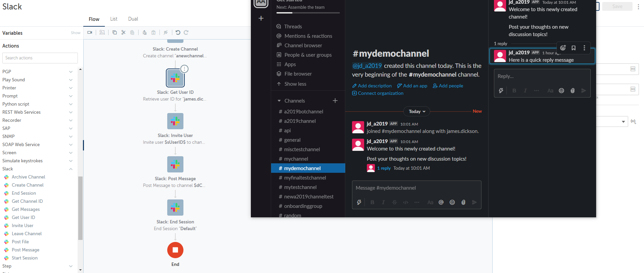Open the dropdown arrow in right properties panel
Image resolution: width=644 pixels, height=273 pixels.
click(623, 121)
